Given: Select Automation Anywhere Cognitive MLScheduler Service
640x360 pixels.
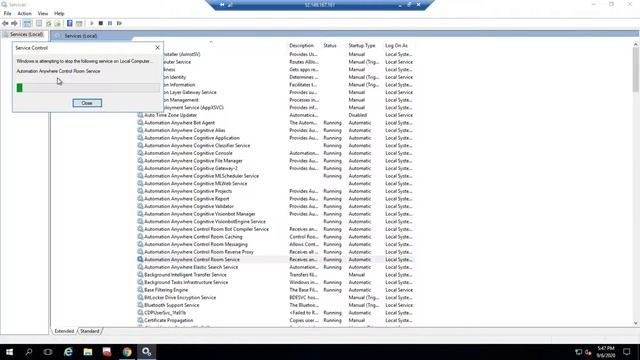Looking at the screenshot, I should point(201,176).
